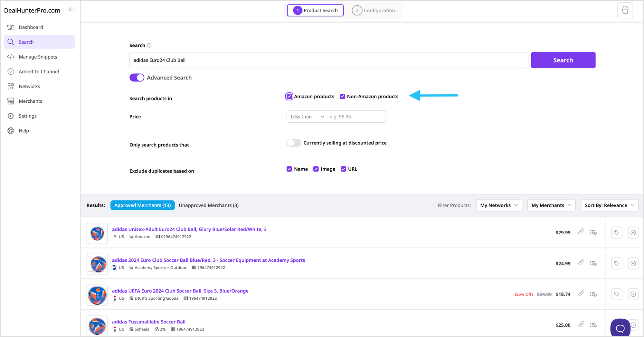Image resolution: width=644 pixels, height=337 pixels.
Task: Click the Networks sidebar icon
Action: point(11,86)
